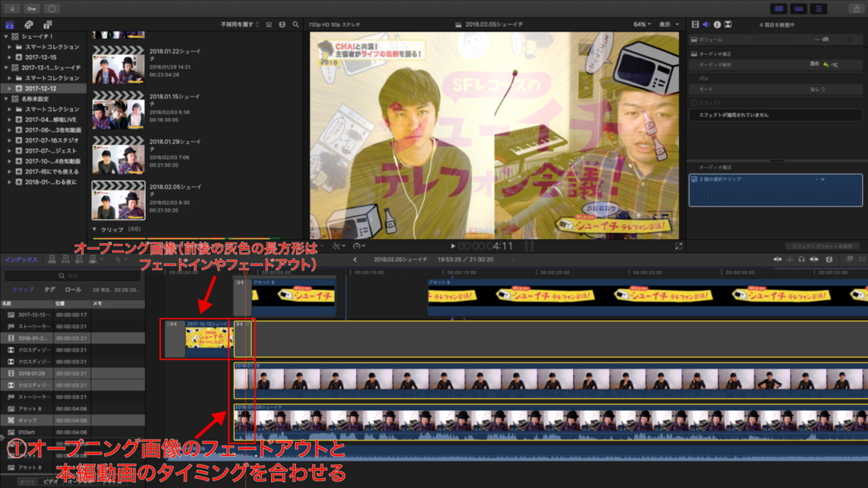This screenshot has height=488, width=868.
Task: Toggle snapping in the timeline
Action: tap(814, 259)
